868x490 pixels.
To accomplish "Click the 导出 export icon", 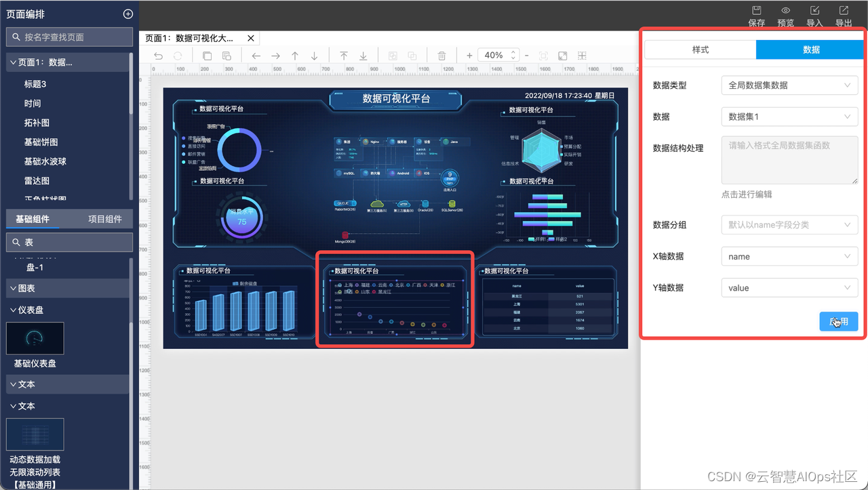I will (844, 11).
